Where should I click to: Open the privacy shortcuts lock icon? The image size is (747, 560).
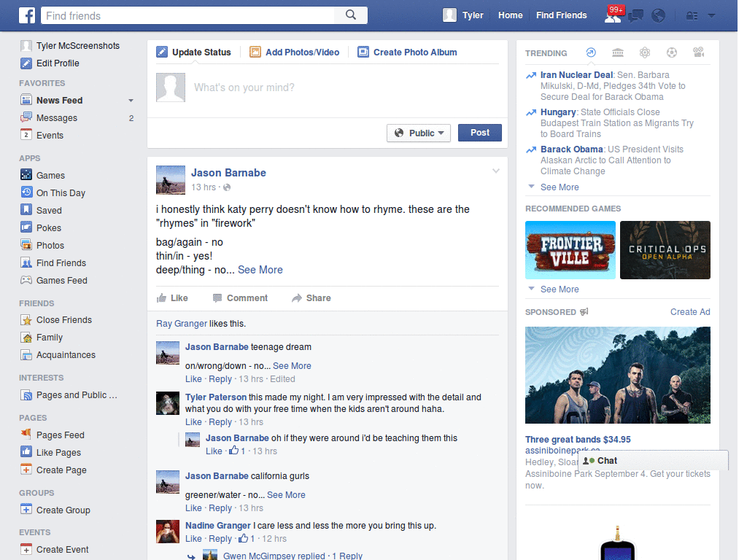pyautogui.click(x=692, y=16)
